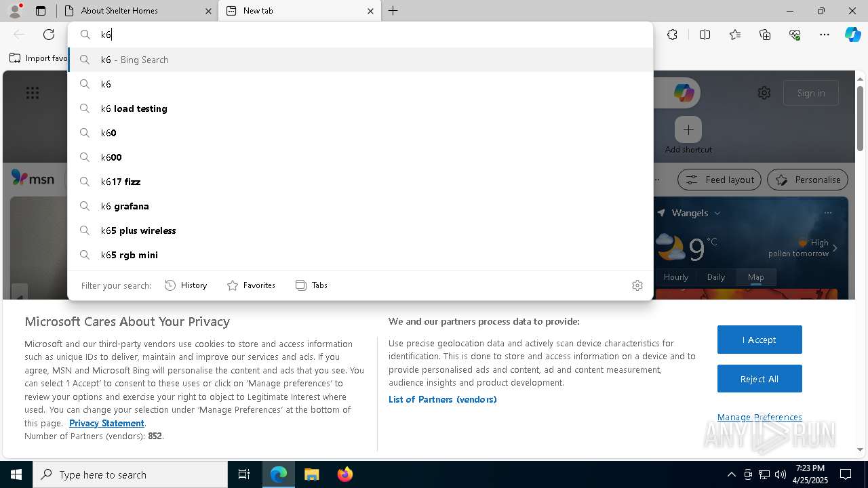Image resolution: width=868 pixels, height=488 pixels.
Task: Launch Firefox from taskbar
Action: point(345,474)
